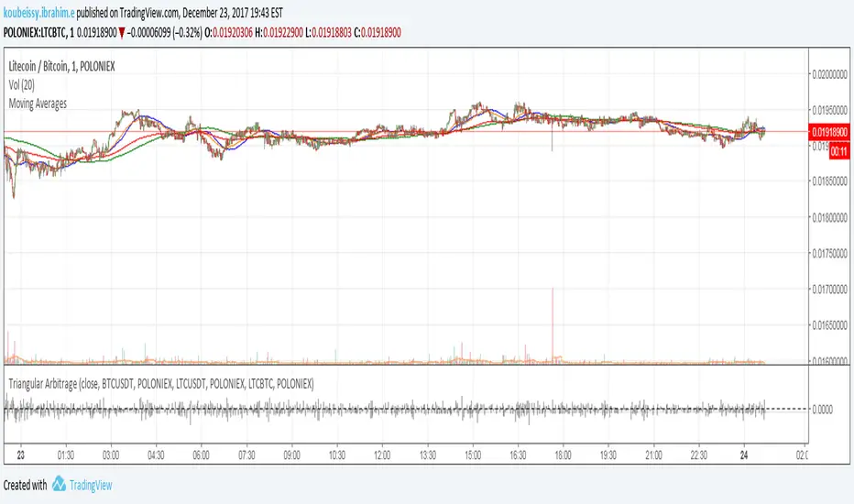Image resolution: width=854 pixels, height=504 pixels.
Task: Click the Moving Averages indicator label
Action: [x=38, y=104]
